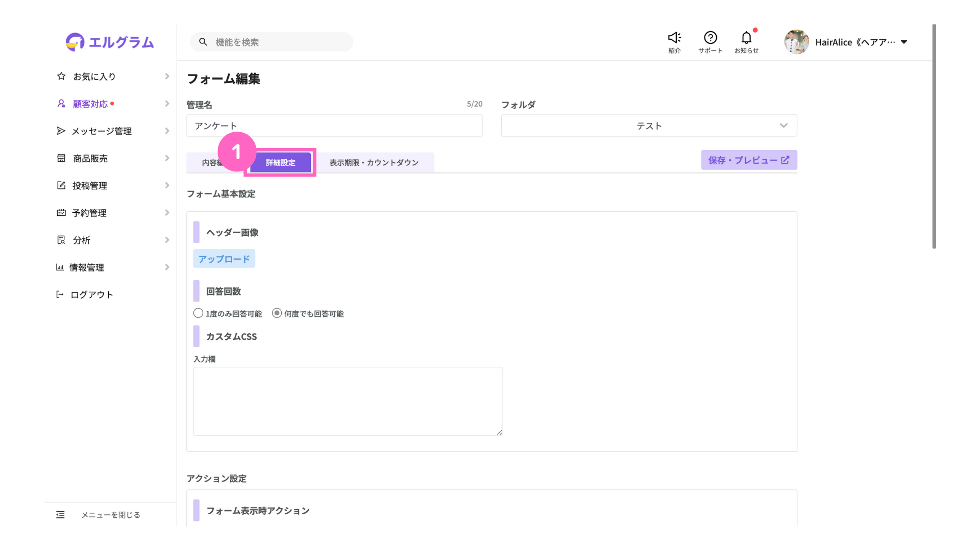Switch to the 詳細設定 tab
This screenshot has width=980, height=551.
point(280,163)
